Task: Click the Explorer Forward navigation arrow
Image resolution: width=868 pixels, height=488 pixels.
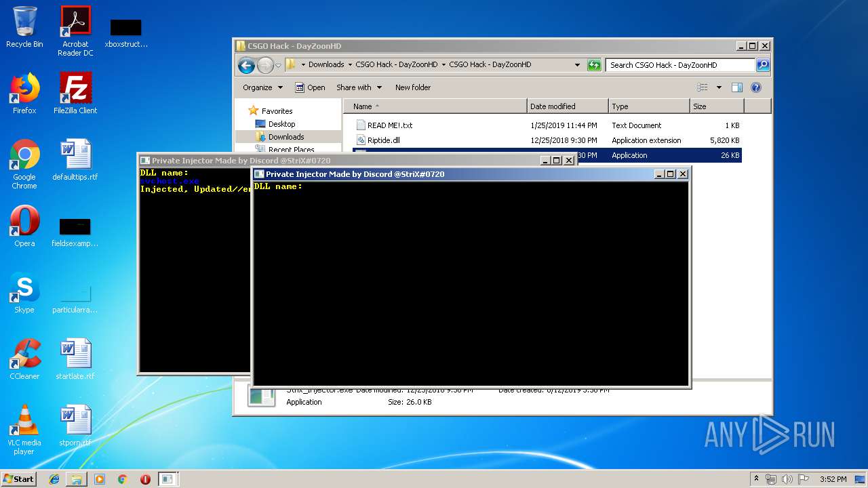Action: [x=264, y=65]
